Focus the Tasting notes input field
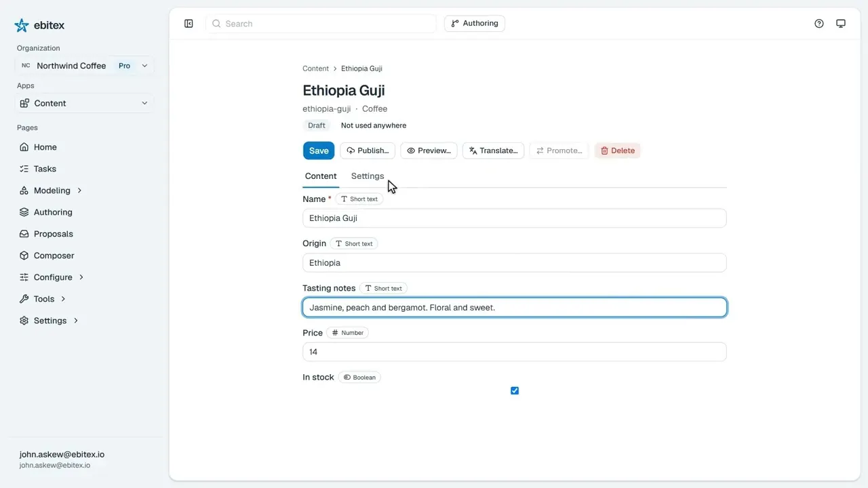 [515, 308]
